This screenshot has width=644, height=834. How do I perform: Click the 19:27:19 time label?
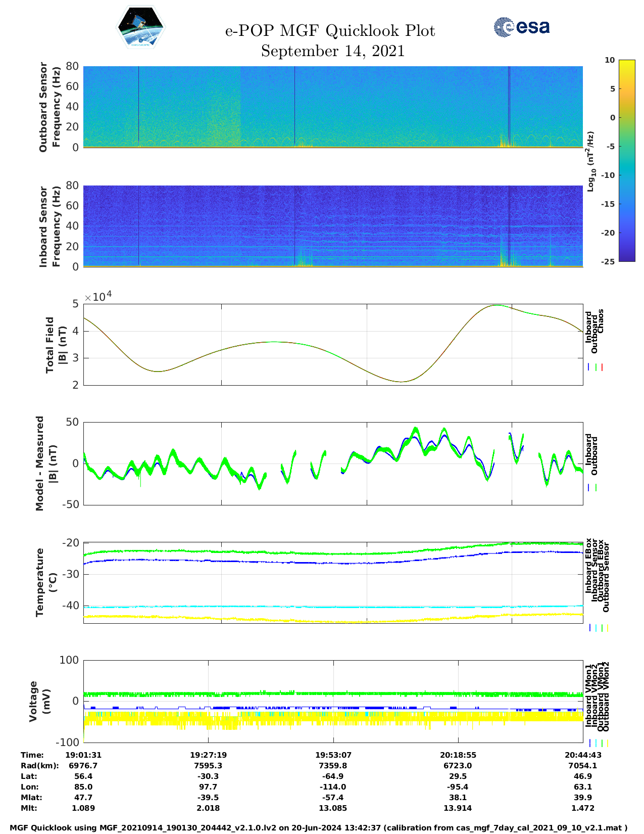pyautogui.click(x=208, y=755)
